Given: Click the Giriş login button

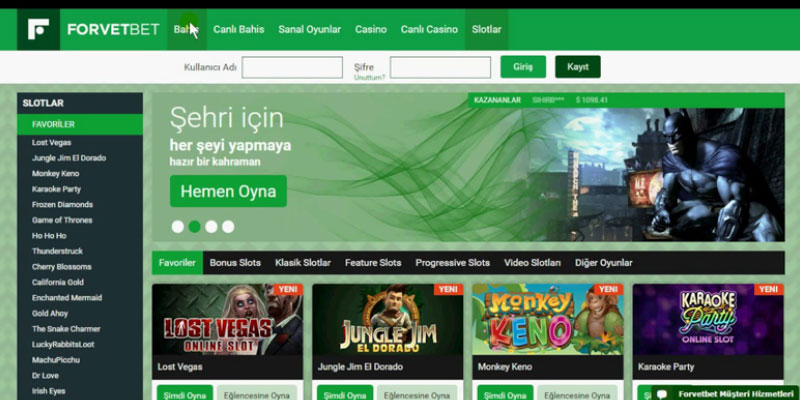Looking at the screenshot, I should [x=523, y=67].
